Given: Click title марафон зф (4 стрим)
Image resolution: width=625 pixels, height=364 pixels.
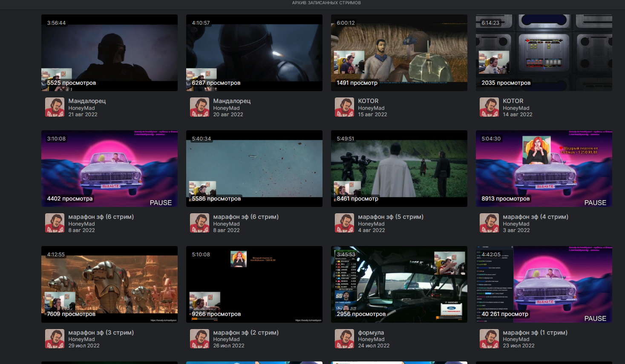Looking at the screenshot, I should (536, 217).
